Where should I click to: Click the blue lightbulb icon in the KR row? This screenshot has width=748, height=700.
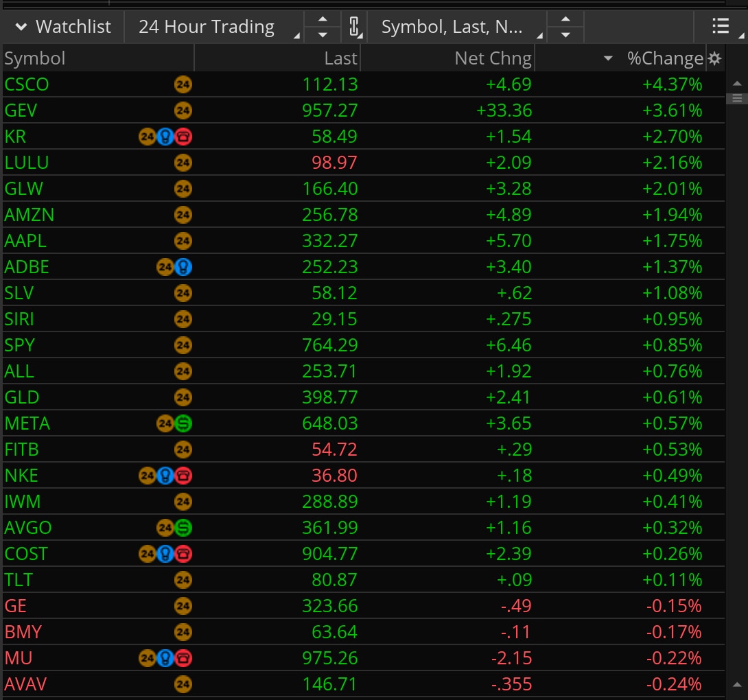pyautogui.click(x=165, y=137)
